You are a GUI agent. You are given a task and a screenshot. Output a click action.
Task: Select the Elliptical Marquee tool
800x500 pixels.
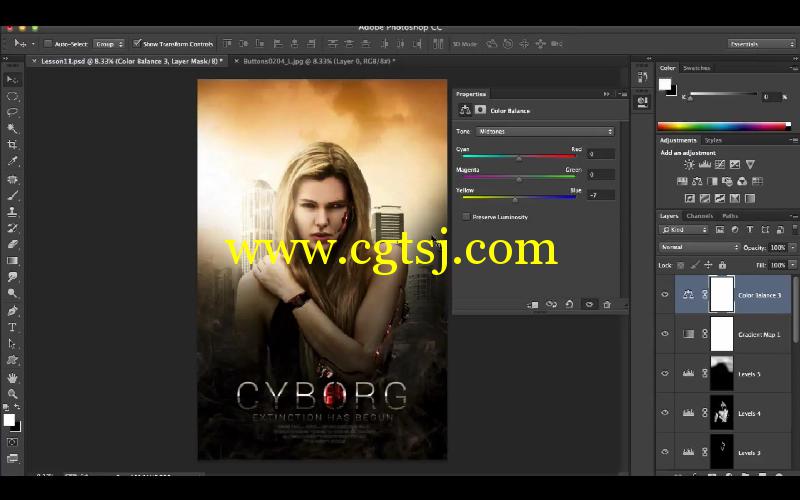tap(12, 96)
